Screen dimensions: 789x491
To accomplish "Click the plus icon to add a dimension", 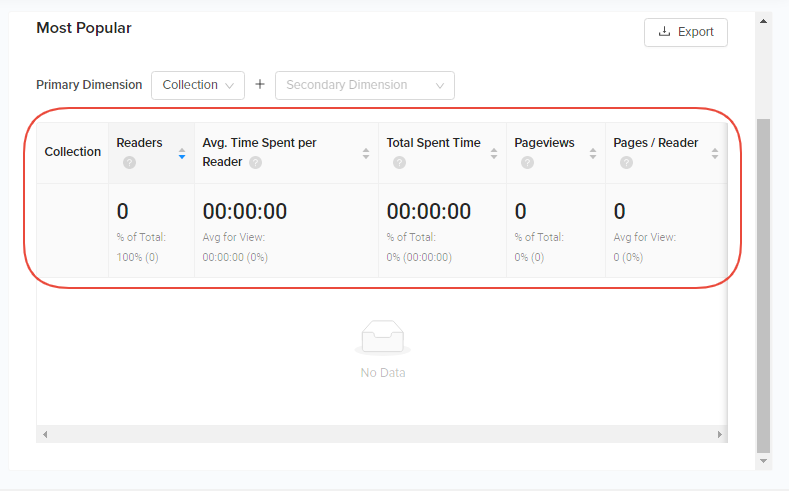I will [260, 85].
